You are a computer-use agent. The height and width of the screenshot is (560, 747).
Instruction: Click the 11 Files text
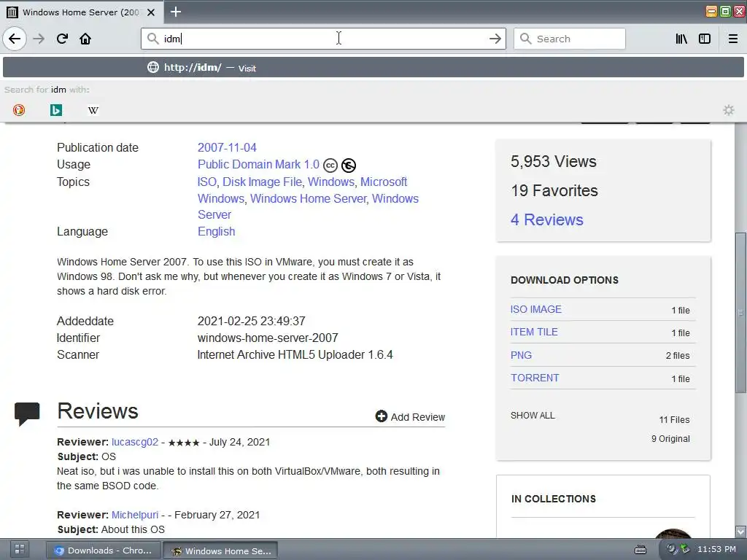674,419
